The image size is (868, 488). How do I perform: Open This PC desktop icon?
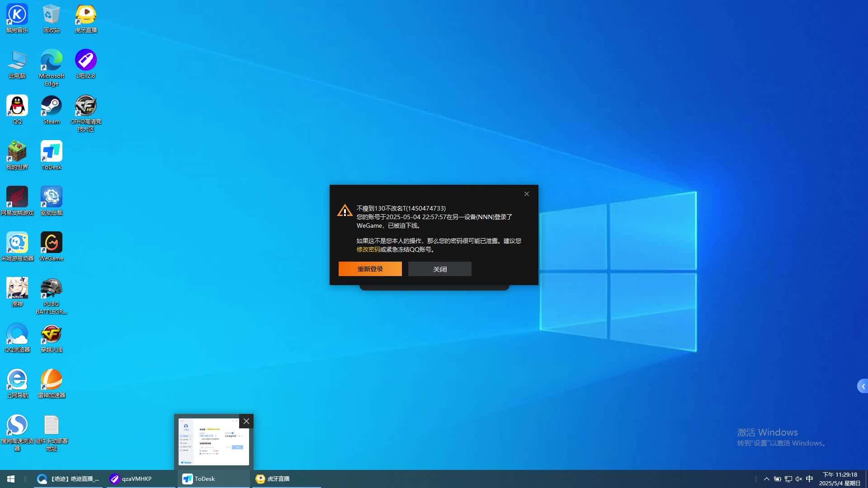(17, 64)
